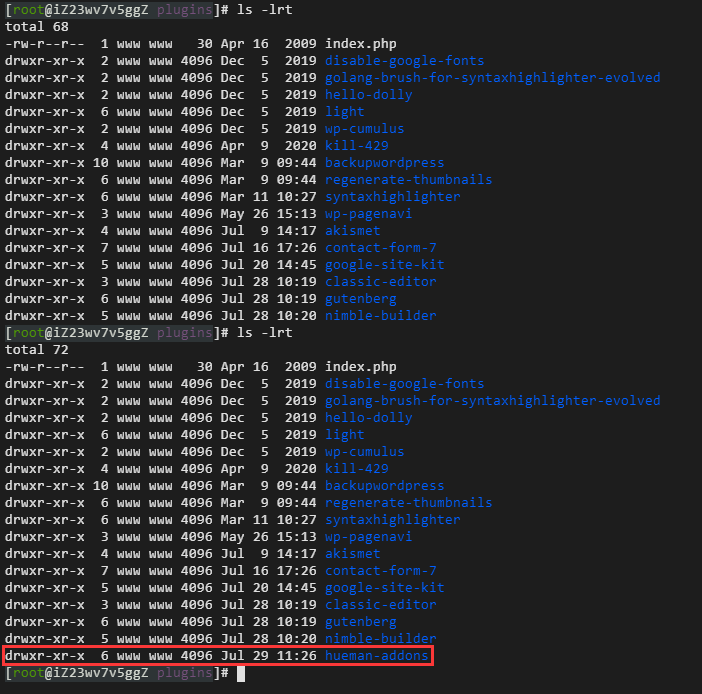Click the hueman-addons directory name

(x=376, y=656)
